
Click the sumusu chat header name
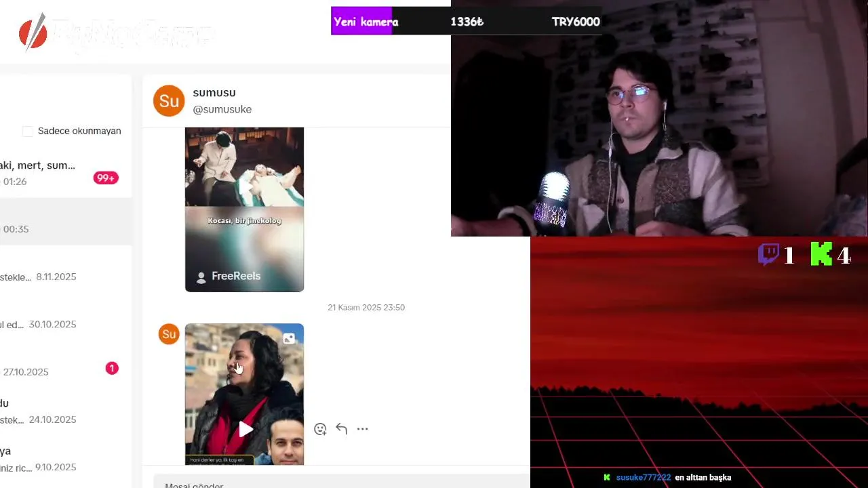click(214, 93)
